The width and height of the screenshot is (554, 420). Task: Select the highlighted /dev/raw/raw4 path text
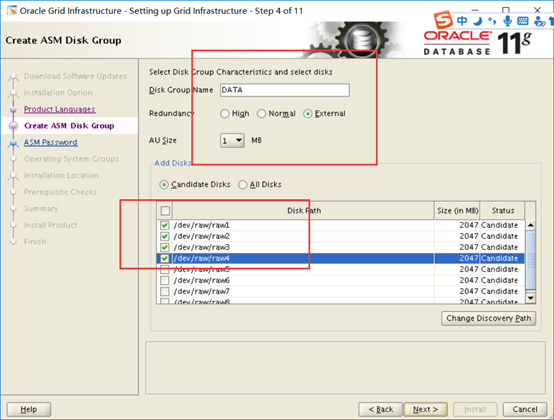coord(201,258)
